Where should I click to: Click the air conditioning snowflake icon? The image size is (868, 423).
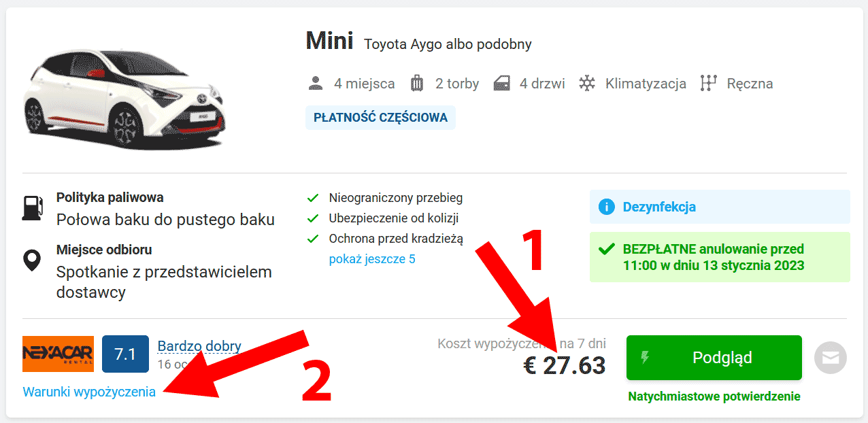click(587, 84)
